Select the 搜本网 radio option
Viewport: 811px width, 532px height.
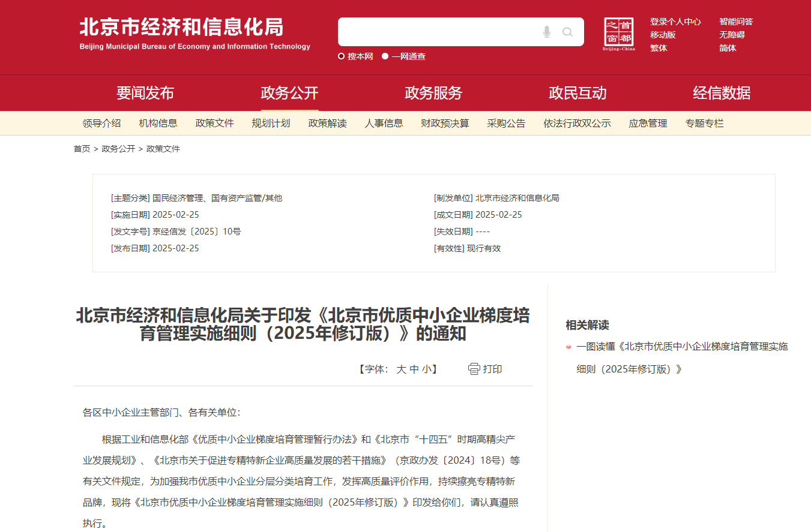click(341, 56)
